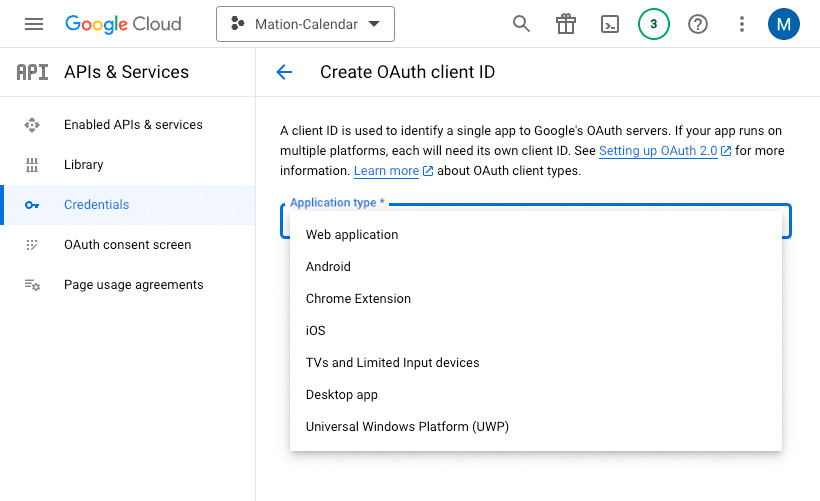Click the Application type dropdown field

click(536, 221)
